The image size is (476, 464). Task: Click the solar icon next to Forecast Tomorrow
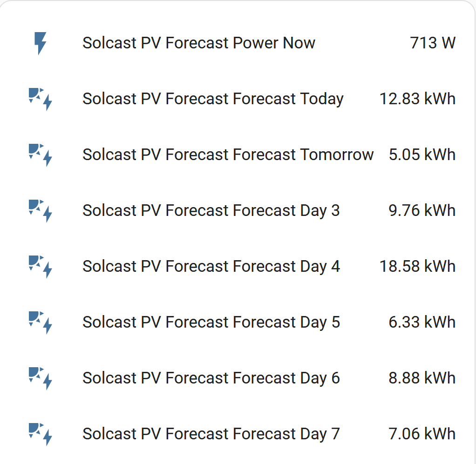coord(41,155)
